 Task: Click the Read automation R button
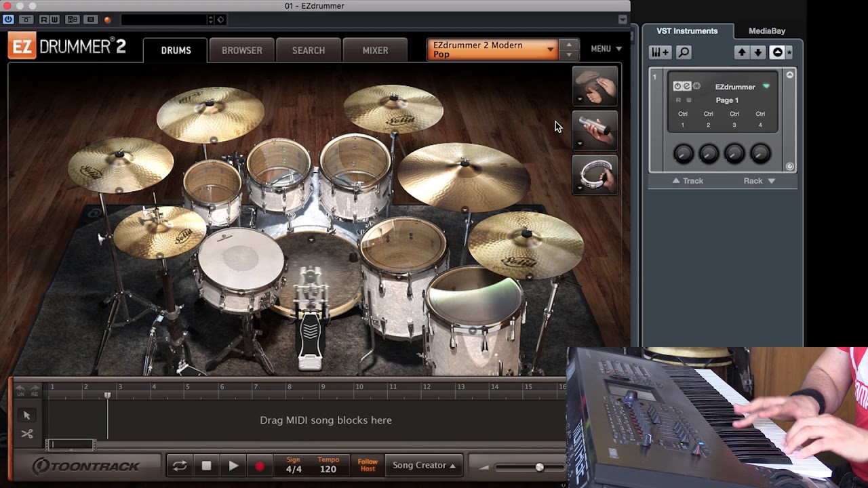pyautogui.click(x=45, y=20)
